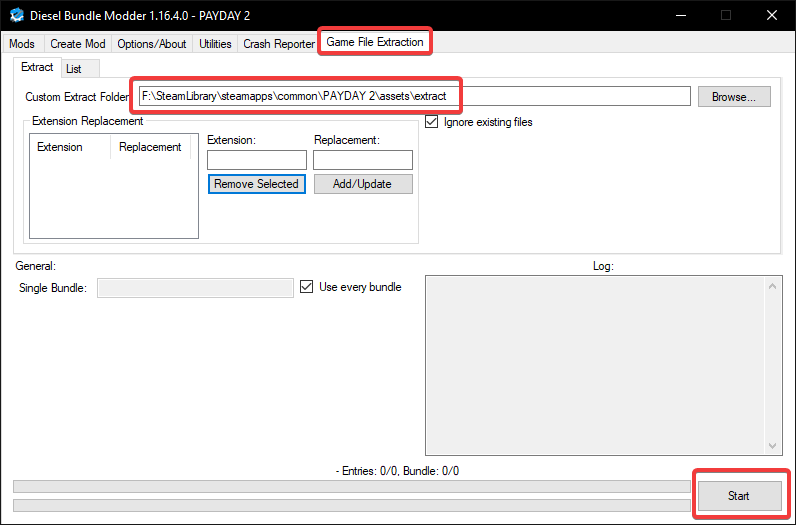Focus the Replacement text field
Image resolution: width=796 pixels, height=525 pixels.
pos(363,160)
